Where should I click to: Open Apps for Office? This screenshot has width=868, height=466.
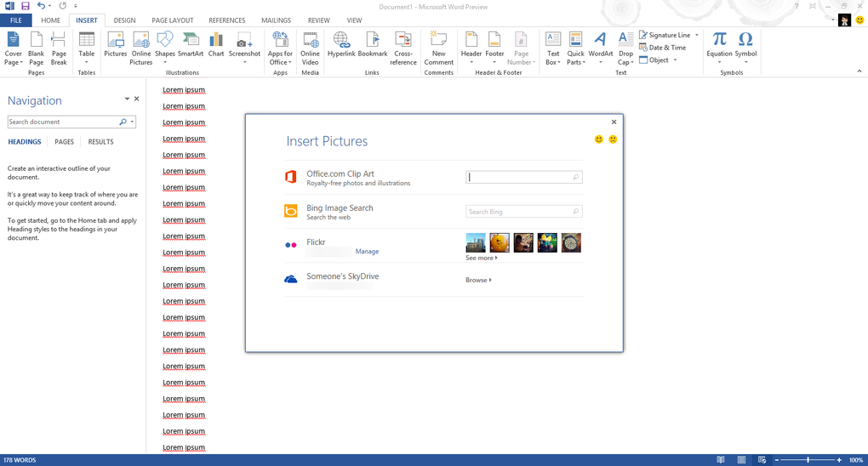[x=280, y=48]
